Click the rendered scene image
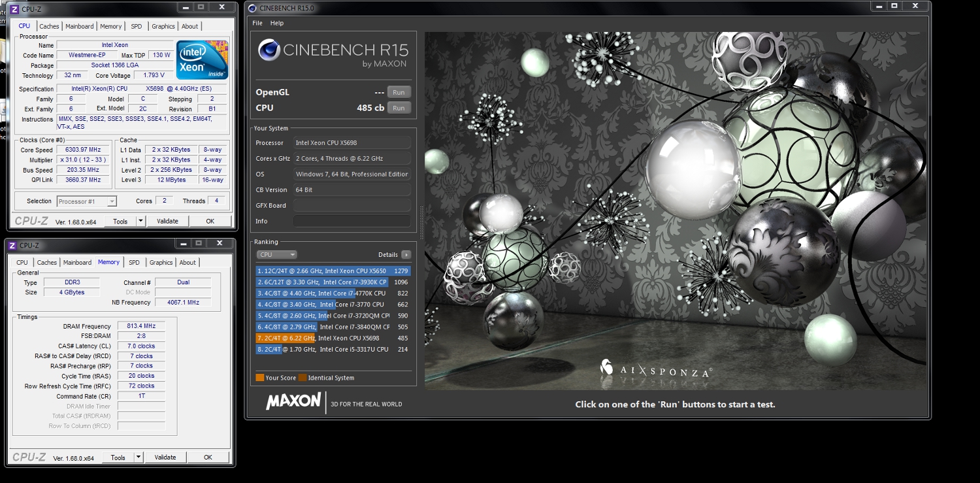This screenshot has height=483, width=980. point(676,210)
